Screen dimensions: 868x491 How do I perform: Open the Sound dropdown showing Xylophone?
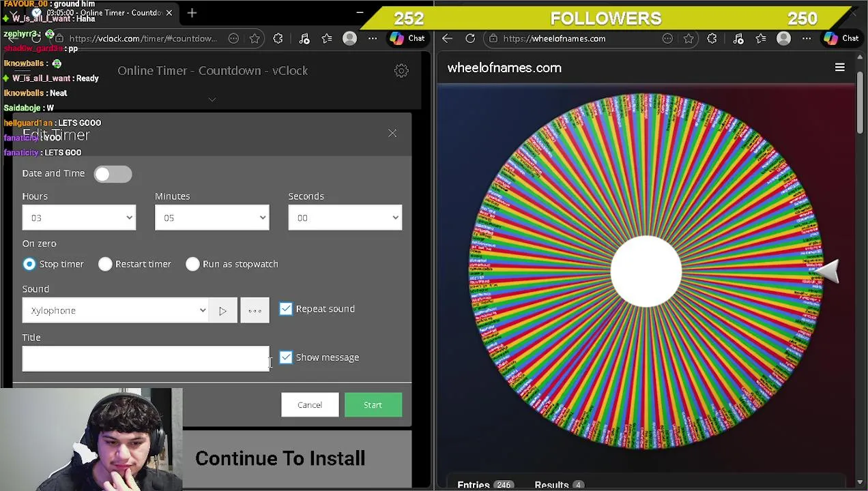(116, 310)
